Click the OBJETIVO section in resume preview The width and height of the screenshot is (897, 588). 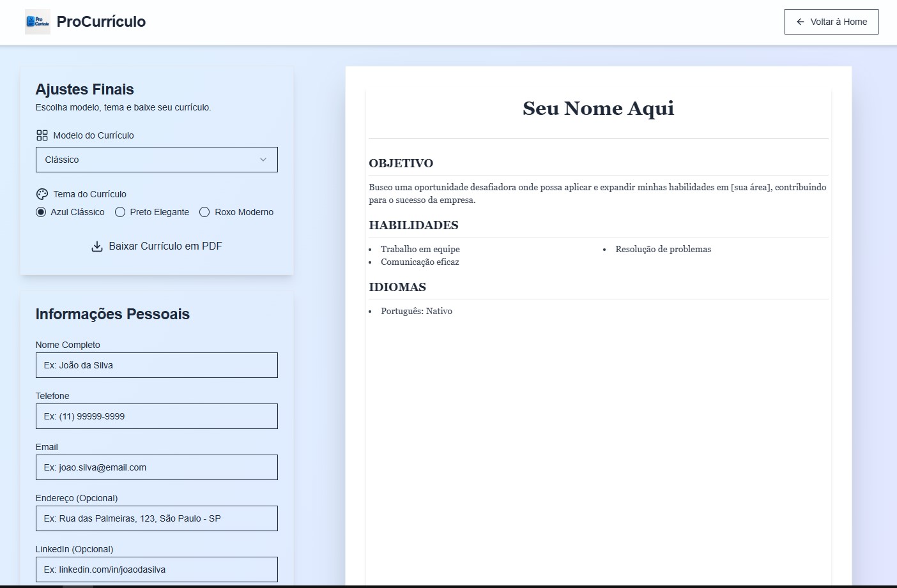pos(401,163)
